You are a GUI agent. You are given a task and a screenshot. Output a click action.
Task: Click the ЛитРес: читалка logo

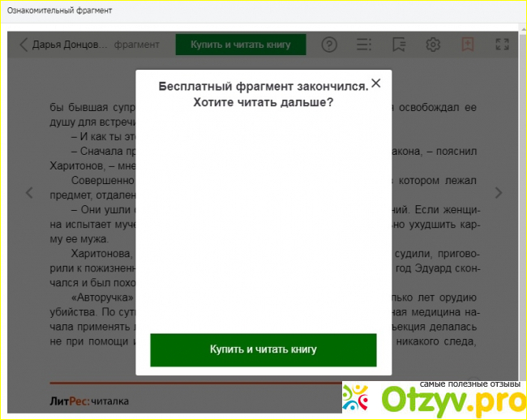click(x=89, y=401)
